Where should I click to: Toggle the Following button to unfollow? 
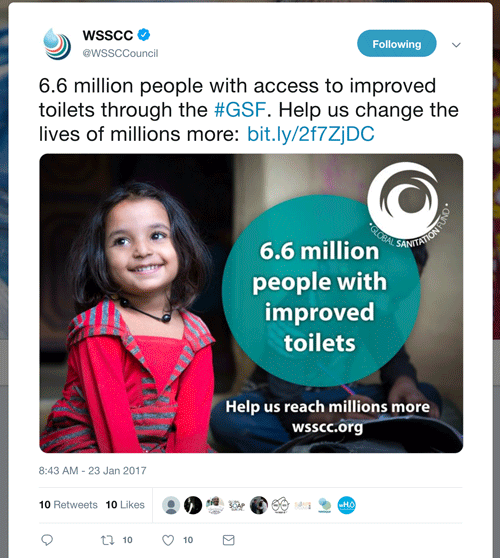point(396,44)
